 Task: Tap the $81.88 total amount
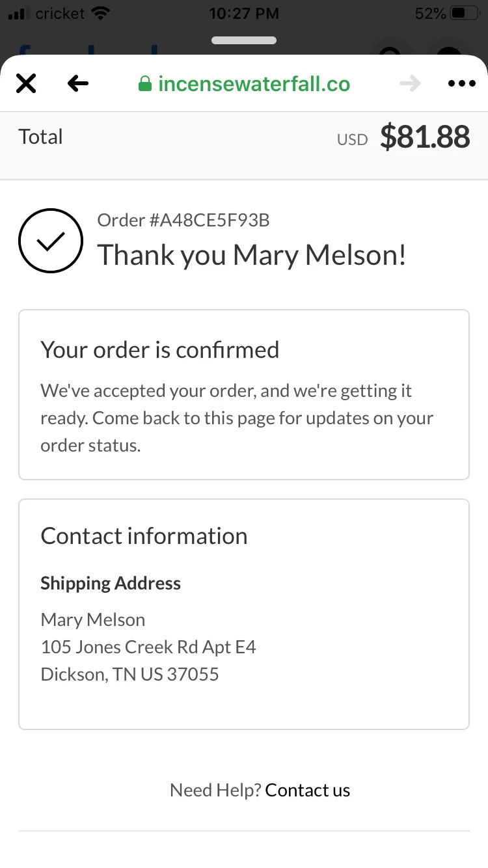425,137
